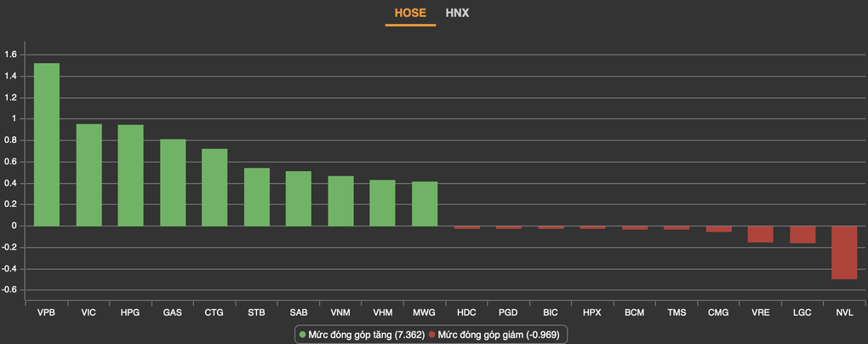
Task: Select the GAS green bar
Action: point(174,183)
